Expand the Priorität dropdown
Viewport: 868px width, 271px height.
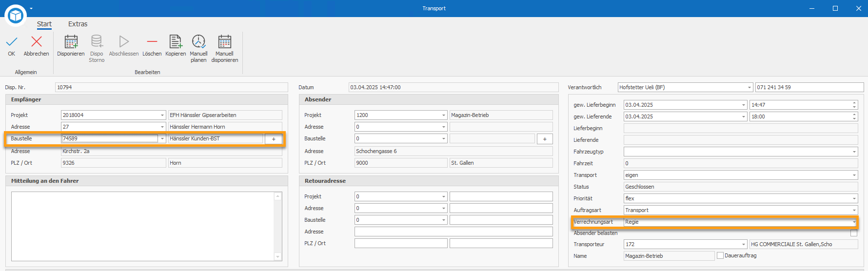(x=854, y=199)
